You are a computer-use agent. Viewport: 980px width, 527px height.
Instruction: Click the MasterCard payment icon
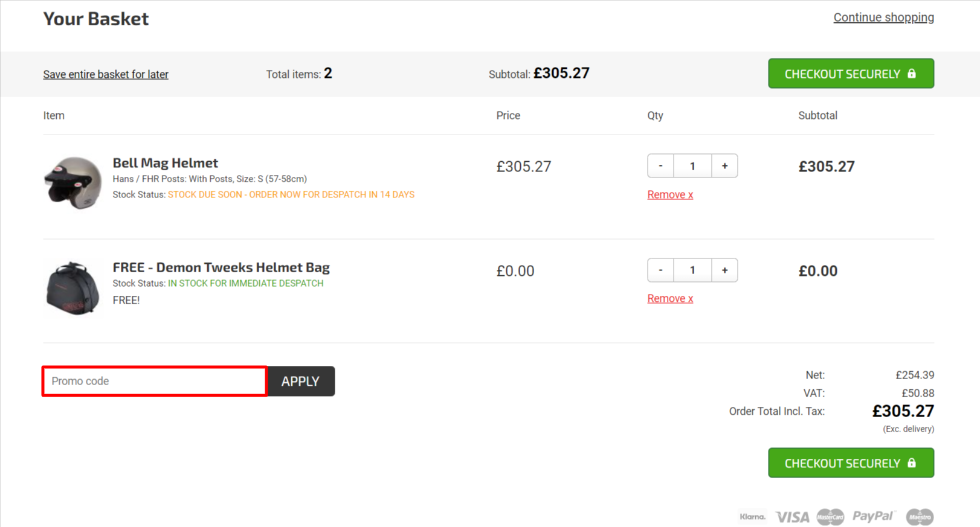coord(830,517)
